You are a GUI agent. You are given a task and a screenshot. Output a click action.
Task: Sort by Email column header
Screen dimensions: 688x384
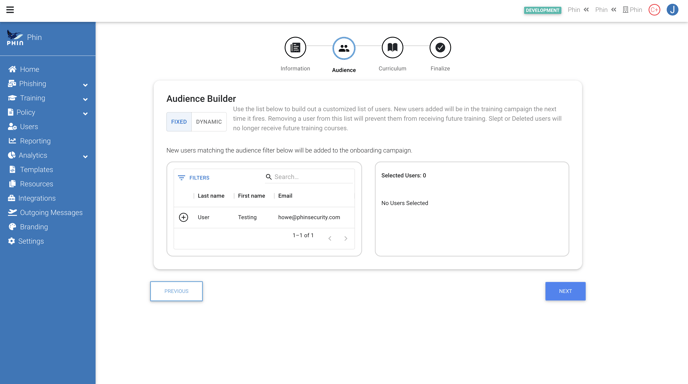[x=285, y=196]
